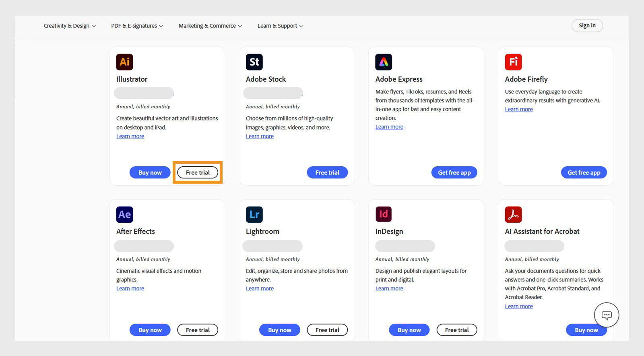644x356 pixels.
Task: Click the Adobe Express logo icon
Action: coord(384,62)
